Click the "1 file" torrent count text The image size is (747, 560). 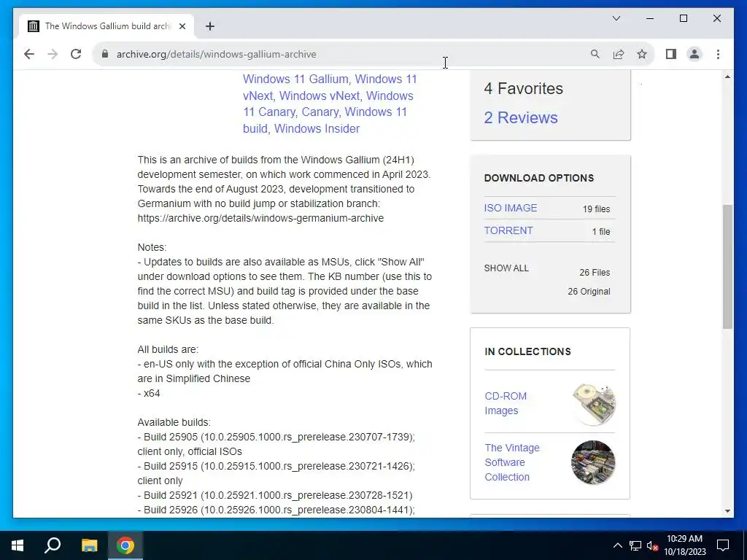tap(601, 231)
